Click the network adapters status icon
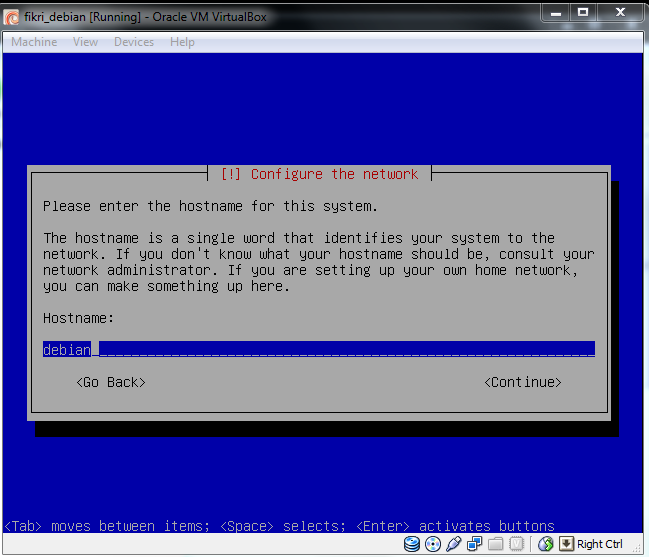Image resolution: width=649 pixels, height=557 pixels. pos(474,544)
